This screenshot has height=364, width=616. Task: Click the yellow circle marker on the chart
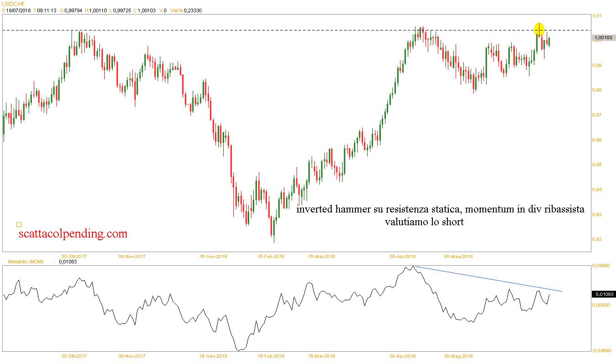pyautogui.click(x=539, y=29)
